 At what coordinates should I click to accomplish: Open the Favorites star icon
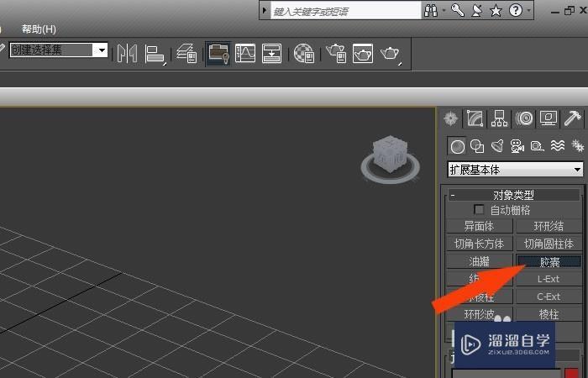(x=496, y=10)
